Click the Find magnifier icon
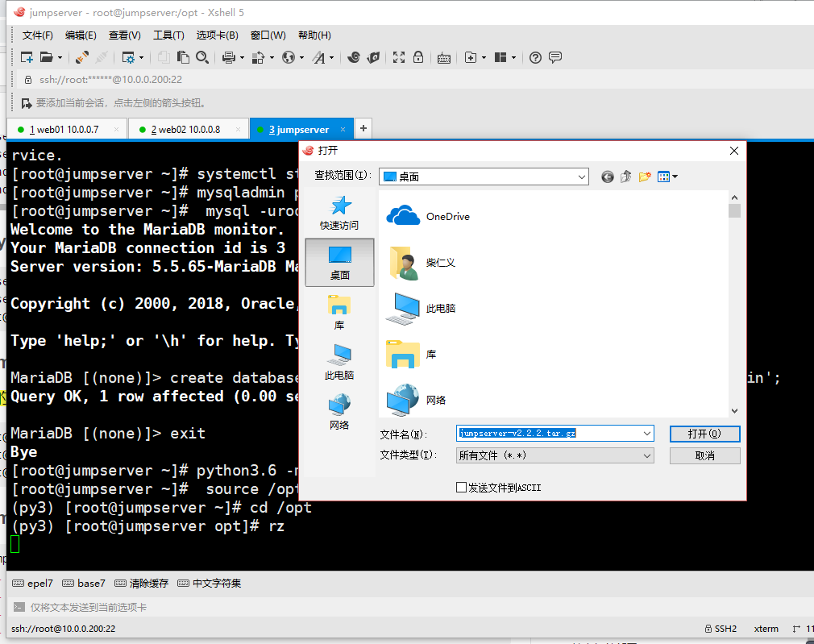The image size is (814, 644). click(x=202, y=57)
